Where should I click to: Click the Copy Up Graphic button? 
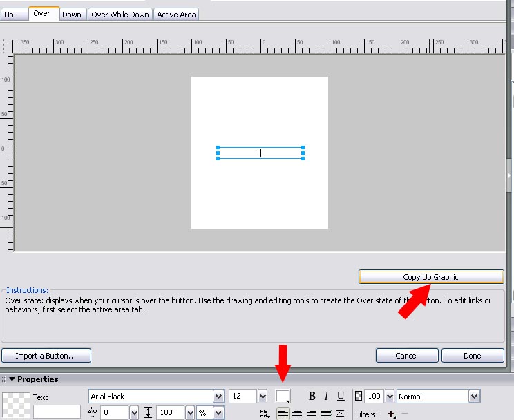(430, 277)
